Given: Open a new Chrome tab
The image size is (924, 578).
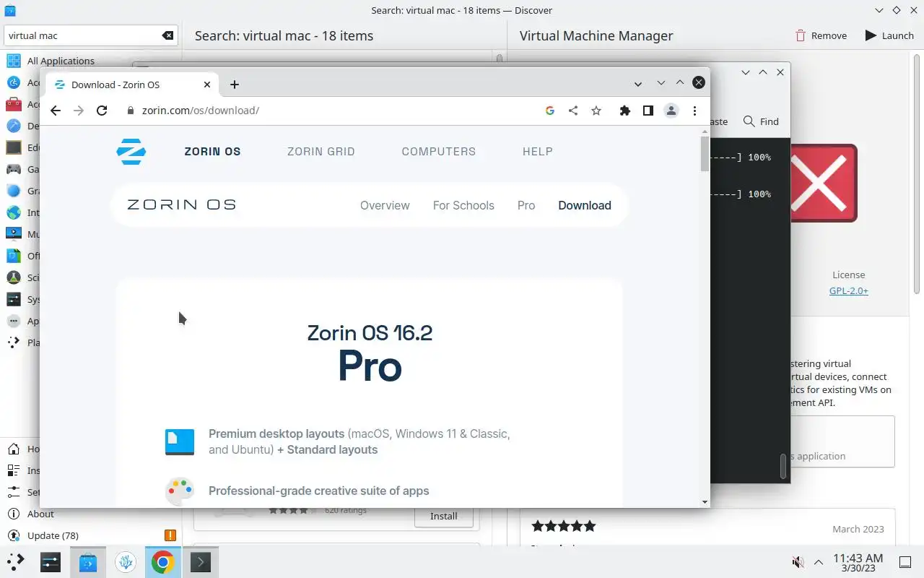Looking at the screenshot, I should (x=234, y=85).
